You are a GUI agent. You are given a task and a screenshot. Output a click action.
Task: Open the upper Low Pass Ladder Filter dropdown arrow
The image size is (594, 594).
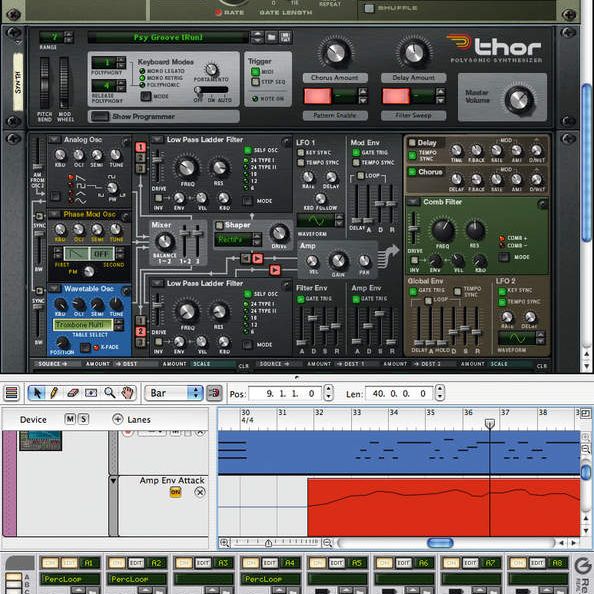pyautogui.click(x=157, y=139)
